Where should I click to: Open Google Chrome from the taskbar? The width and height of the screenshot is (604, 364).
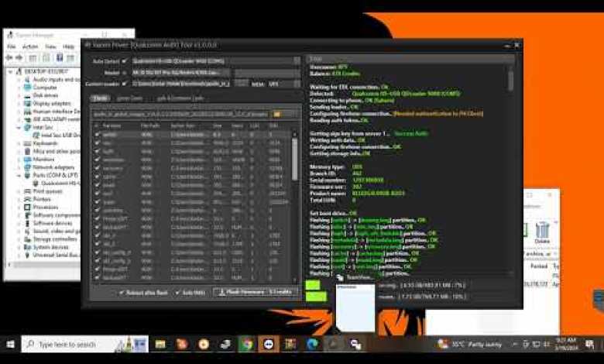pyautogui.click(x=246, y=344)
